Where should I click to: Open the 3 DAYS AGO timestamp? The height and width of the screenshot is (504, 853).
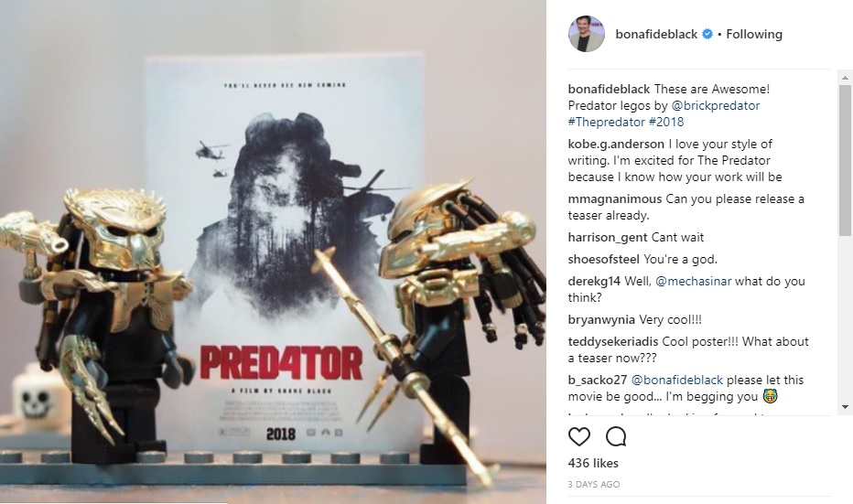593,485
